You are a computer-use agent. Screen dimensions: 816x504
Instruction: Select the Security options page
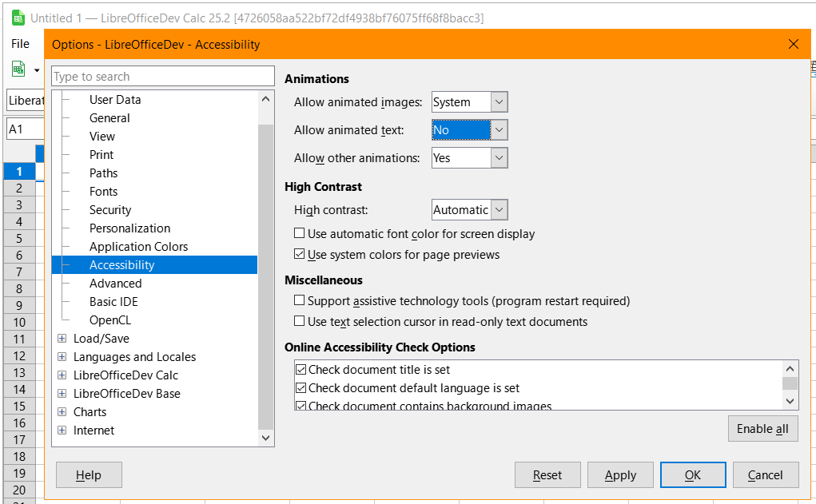click(110, 209)
